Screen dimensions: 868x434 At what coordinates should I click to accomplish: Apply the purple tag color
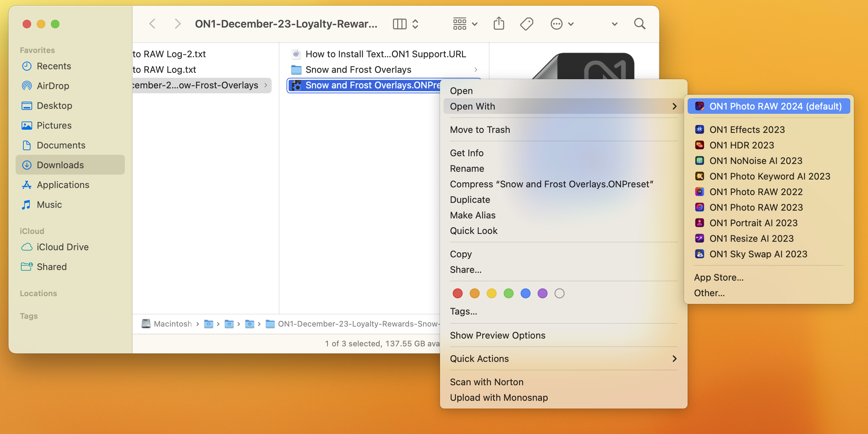[543, 293]
